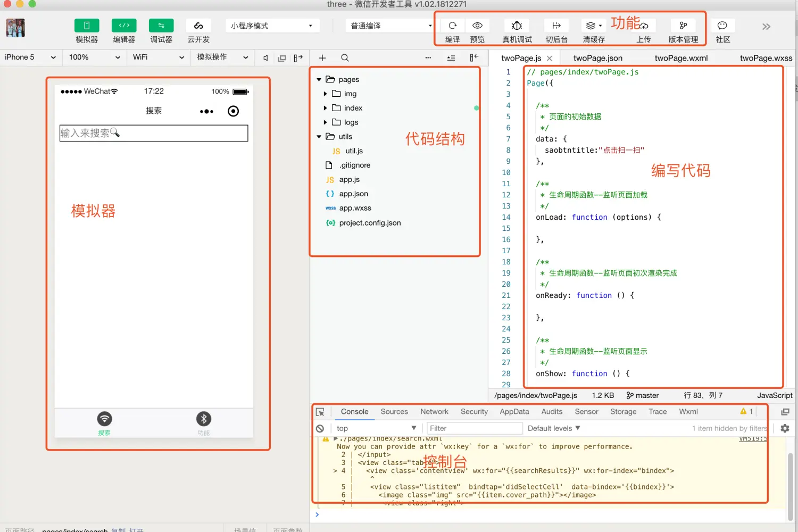
Task: Open util.js in the file tree
Action: pos(354,151)
